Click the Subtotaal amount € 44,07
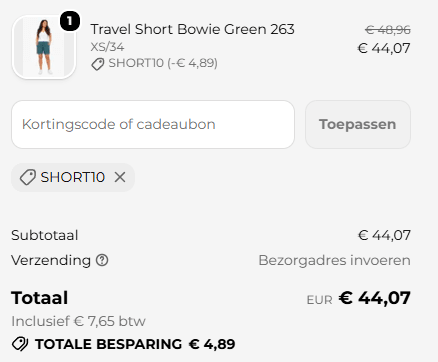The width and height of the screenshot is (438, 362). point(384,235)
